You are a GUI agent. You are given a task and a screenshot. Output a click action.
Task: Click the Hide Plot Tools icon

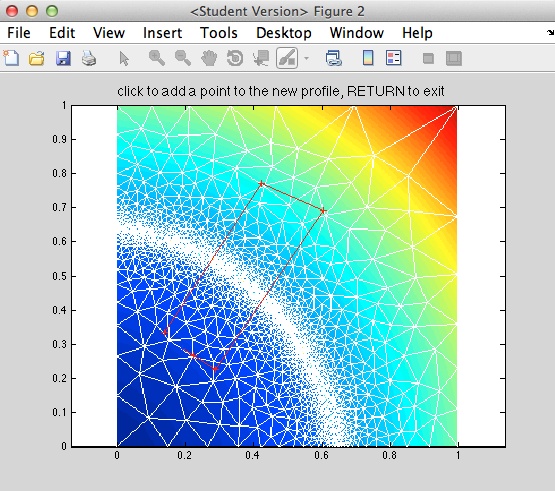pyautogui.click(x=428, y=58)
